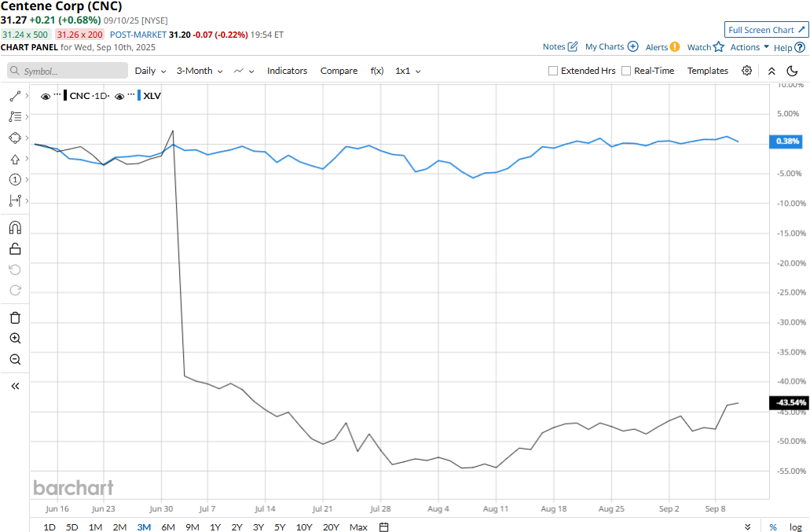Image resolution: width=810 pixels, height=532 pixels.
Task: Open more options for XLV legend
Action: (x=131, y=96)
